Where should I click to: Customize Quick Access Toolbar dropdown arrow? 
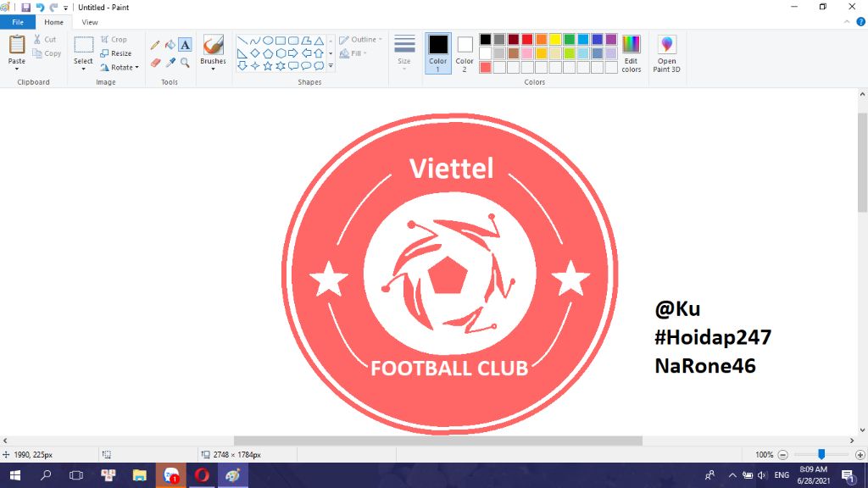[65, 8]
